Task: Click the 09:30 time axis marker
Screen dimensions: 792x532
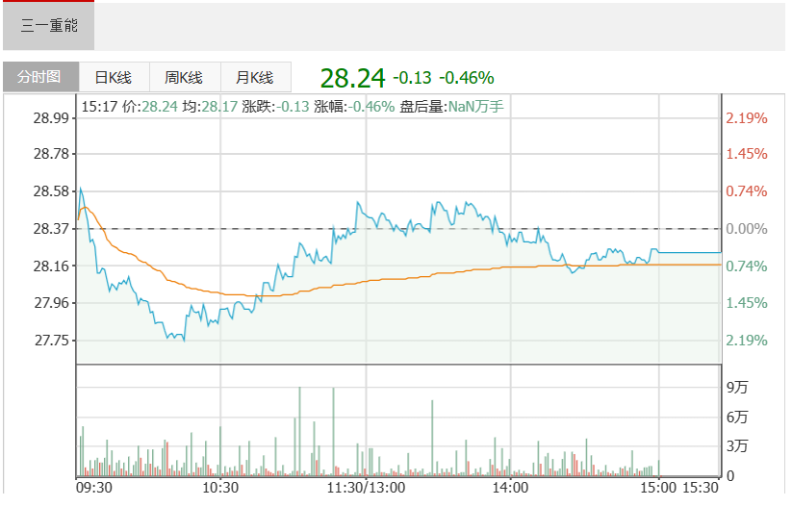Action: [x=94, y=488]
